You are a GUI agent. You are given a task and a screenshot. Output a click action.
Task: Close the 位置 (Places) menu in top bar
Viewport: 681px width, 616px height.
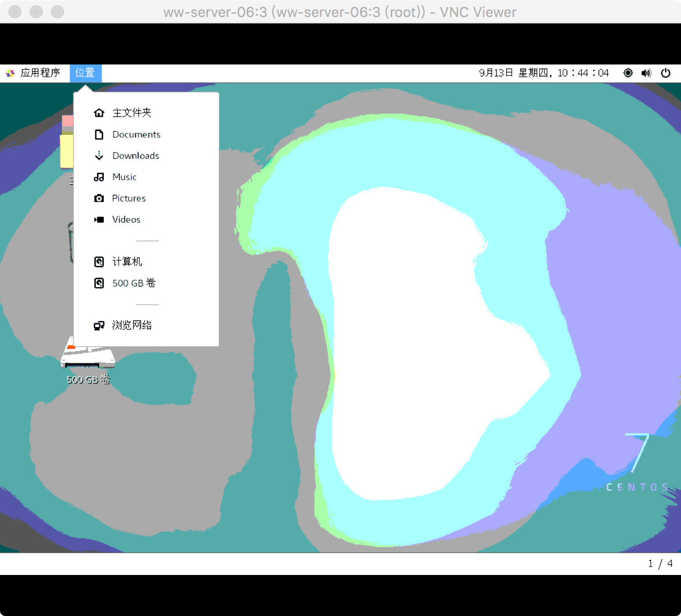[85, 73]
